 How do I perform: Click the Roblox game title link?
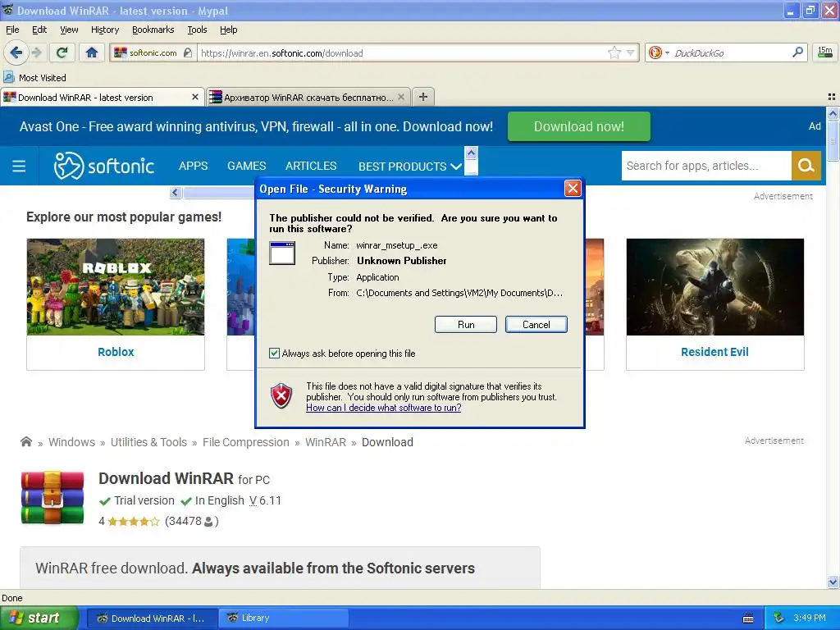click(116, 352)
